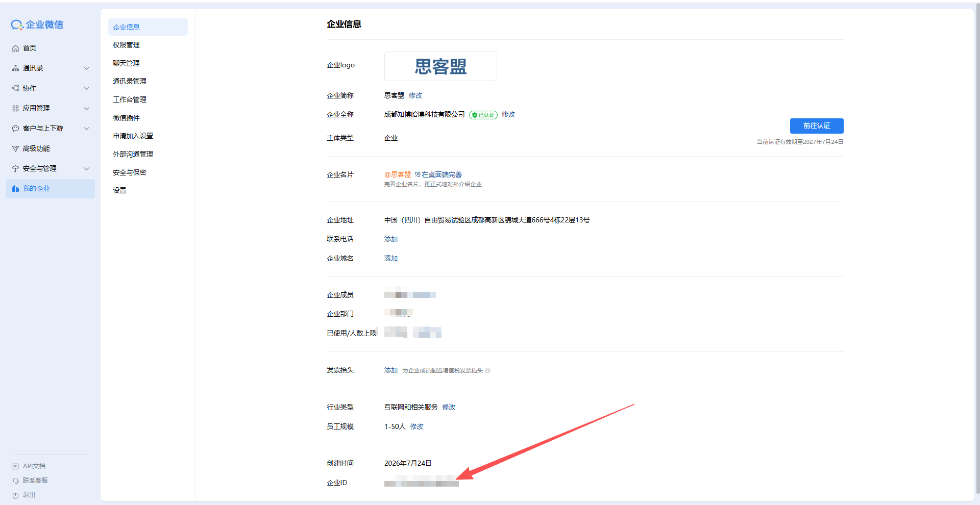
Task: Select 我的企业 in the sidebar
Action: pyautogui.click(x=50, y=189)
